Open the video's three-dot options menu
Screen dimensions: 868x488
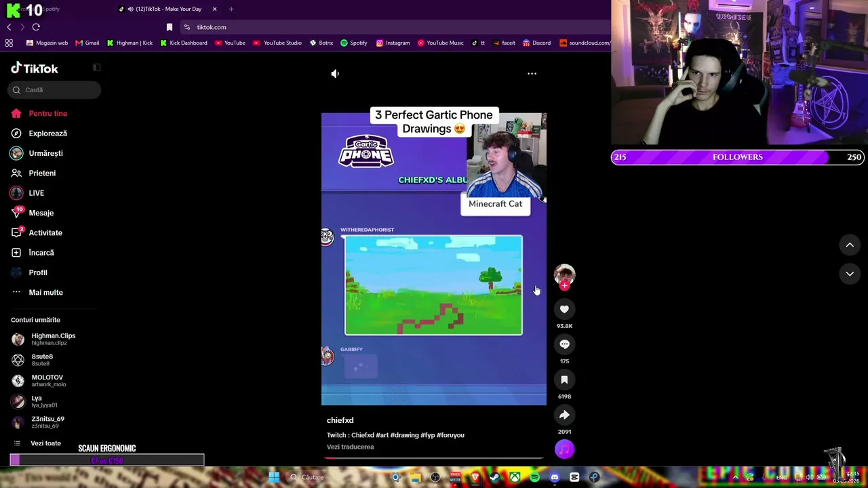point(532,73)
